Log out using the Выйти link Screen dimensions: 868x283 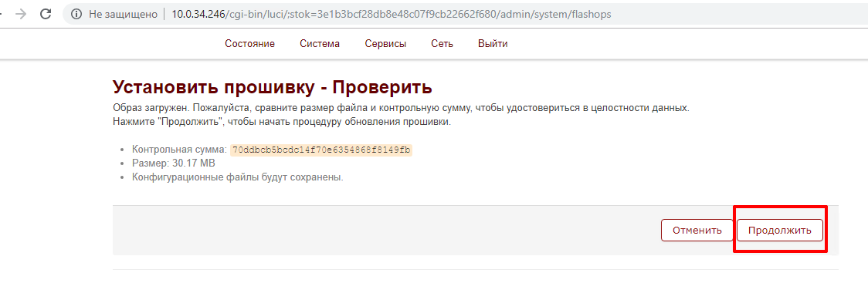(493, 44)
